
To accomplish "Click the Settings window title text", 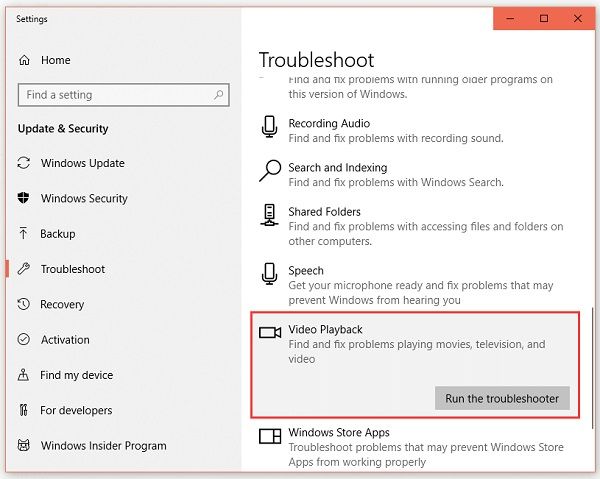I will click(32, 19).
